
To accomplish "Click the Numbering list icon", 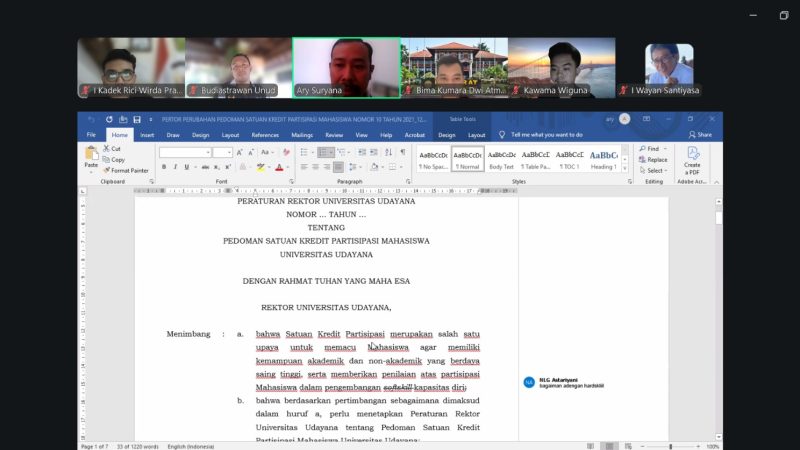I will point(323,152).
